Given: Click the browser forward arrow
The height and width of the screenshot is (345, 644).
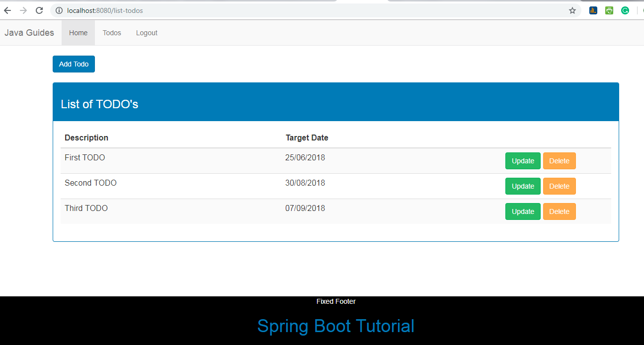Looking at the screenshot, I should pyautogui.click(x=23, y=10).
